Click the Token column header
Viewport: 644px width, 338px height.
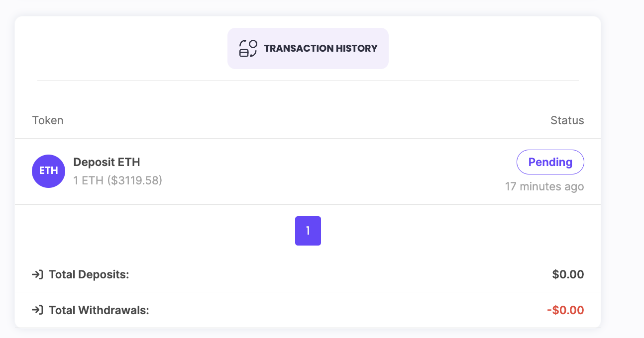48,120
